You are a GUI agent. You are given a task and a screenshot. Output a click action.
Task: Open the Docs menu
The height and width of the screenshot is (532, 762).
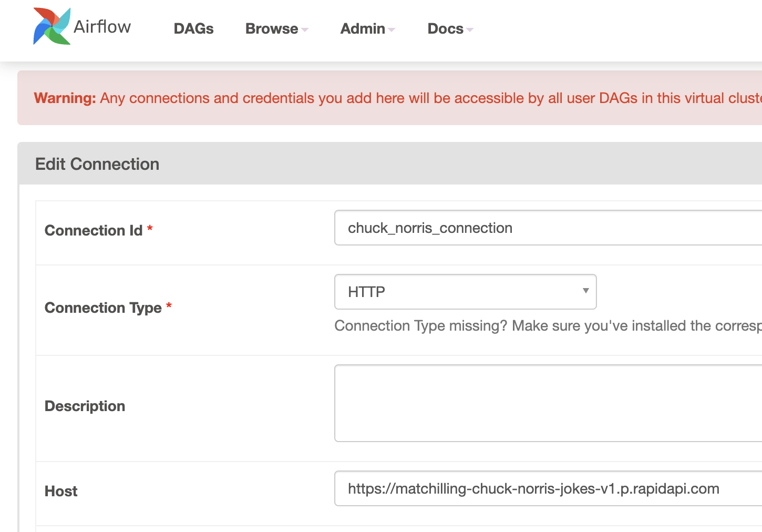click(x=450, y=29)
